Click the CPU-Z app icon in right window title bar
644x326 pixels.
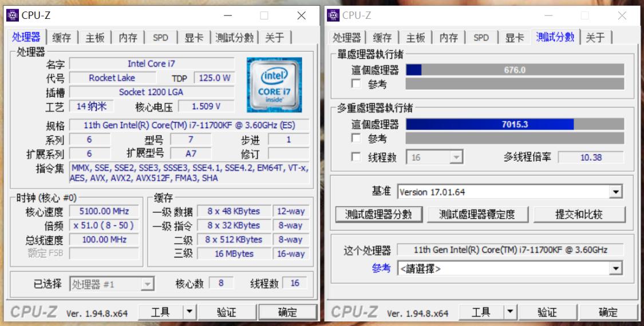pyautogui.click(x=333, y=15)
